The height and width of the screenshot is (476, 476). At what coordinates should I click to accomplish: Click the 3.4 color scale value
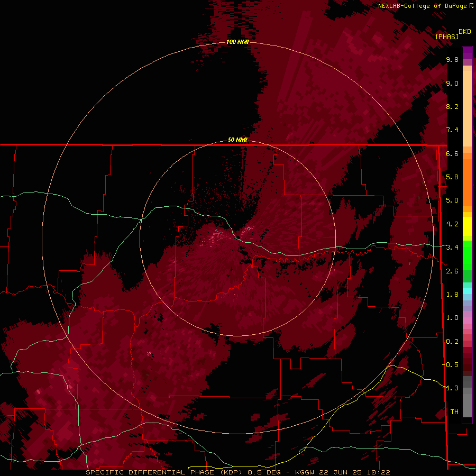coord(452,248)
